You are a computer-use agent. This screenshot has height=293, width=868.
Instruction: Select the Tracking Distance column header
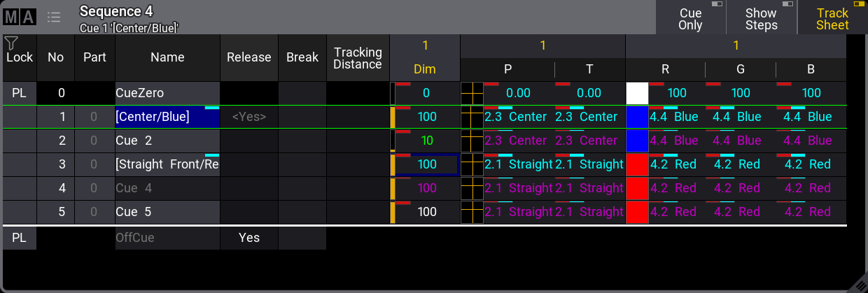(x=358, y=58)
